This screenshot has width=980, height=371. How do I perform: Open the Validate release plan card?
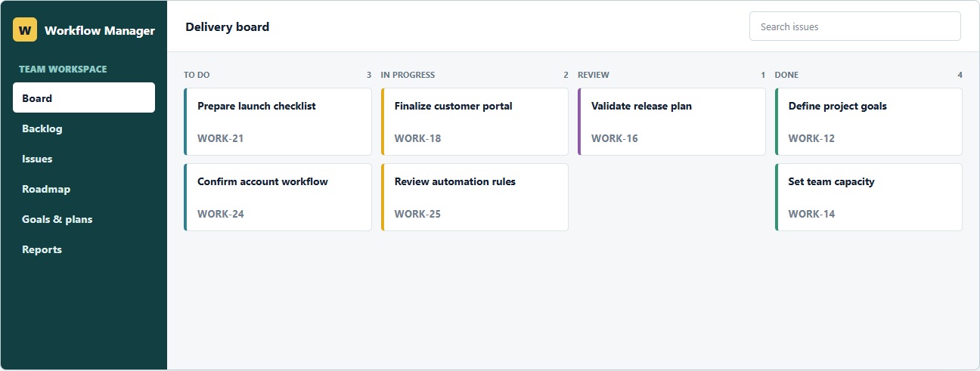point(671,122)
